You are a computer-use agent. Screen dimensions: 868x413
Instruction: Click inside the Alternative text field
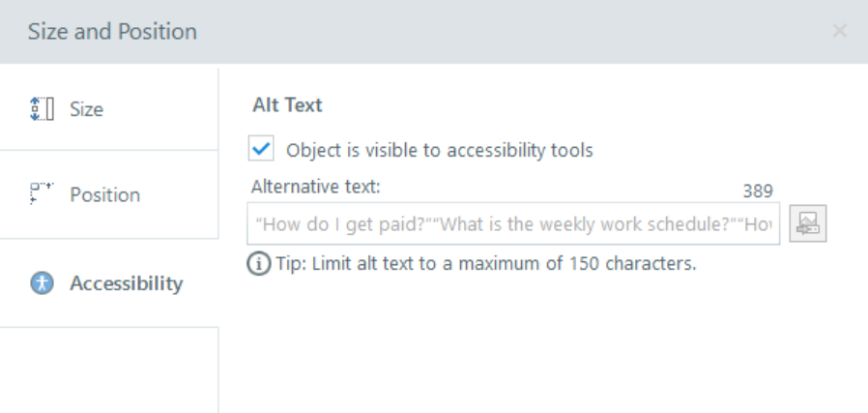[x=512, y=223]
